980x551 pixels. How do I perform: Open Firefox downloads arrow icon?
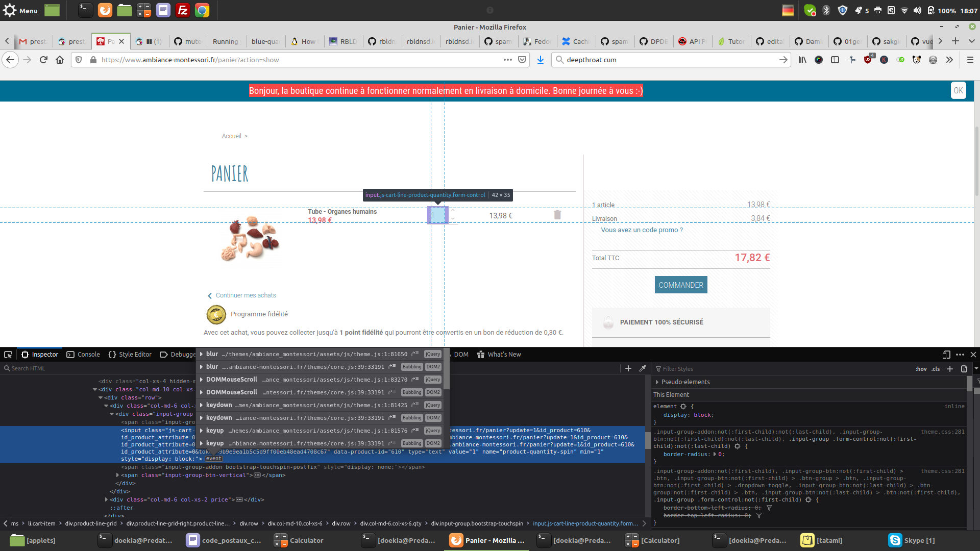pos(541,60)
